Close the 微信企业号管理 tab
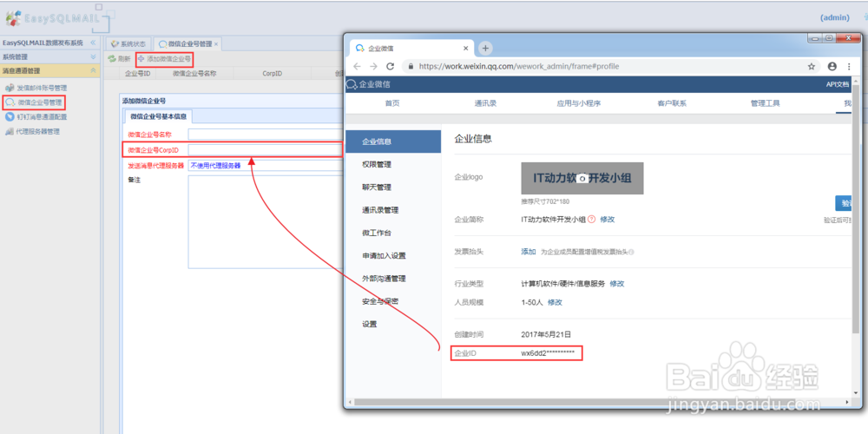This screenshot has height=434, width=868. [216, 43]
